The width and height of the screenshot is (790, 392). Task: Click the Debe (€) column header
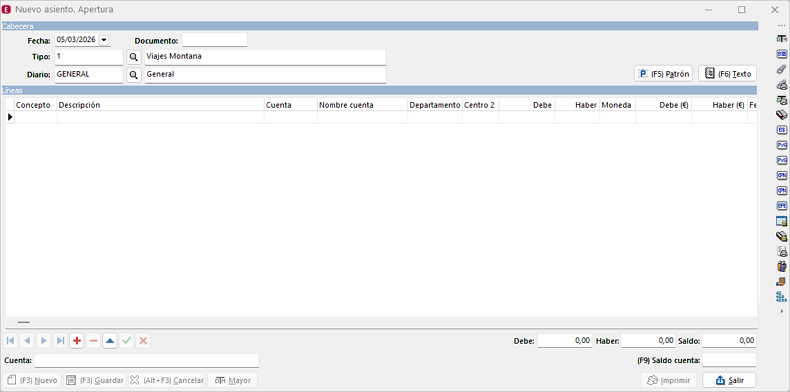(664, 105)
